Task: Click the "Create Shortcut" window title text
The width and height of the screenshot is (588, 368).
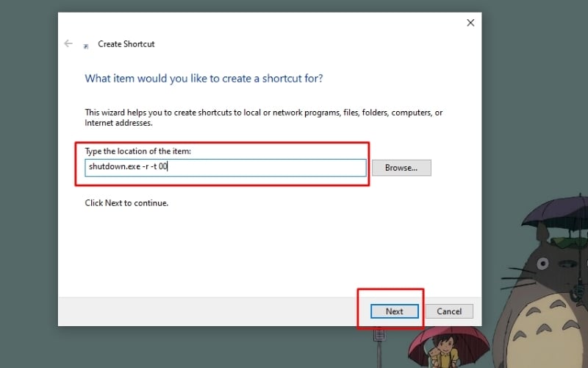Action: pos(126,44)
